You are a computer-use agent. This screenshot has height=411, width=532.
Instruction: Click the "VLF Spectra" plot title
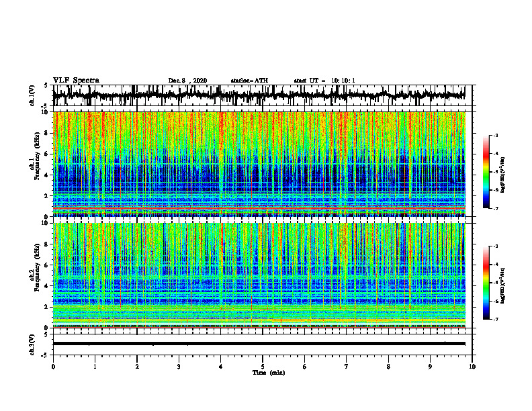click(76, 81)
